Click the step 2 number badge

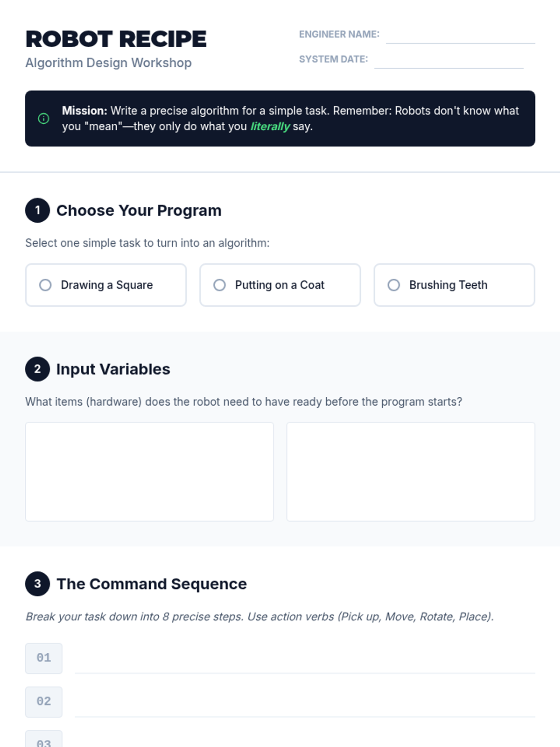pyautogui.click(x=37, y=369)
